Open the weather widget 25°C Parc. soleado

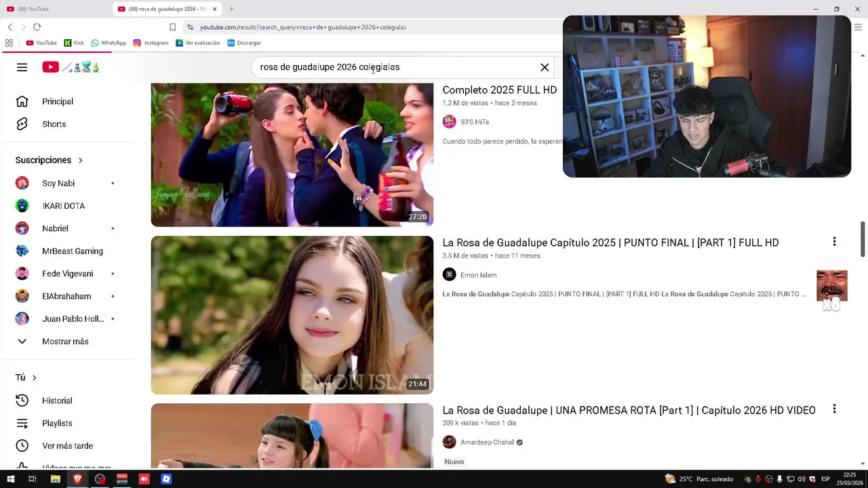(699, 479)
